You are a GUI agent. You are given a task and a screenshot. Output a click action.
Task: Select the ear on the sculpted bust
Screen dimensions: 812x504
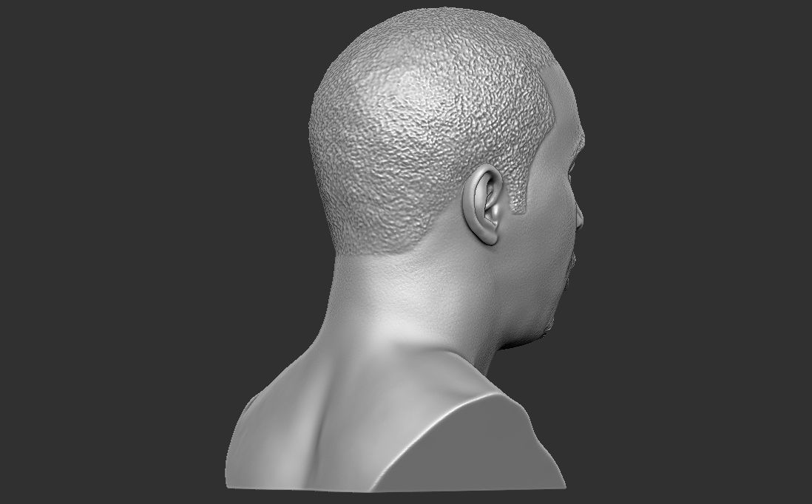coord(482,204)
